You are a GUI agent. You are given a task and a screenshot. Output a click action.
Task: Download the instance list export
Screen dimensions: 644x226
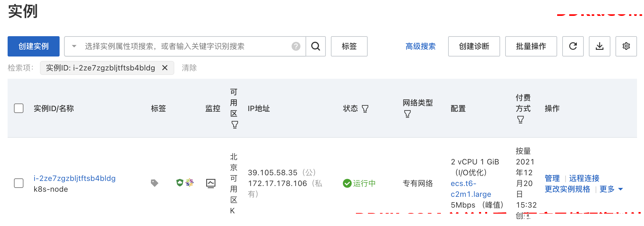pos(600,46)
